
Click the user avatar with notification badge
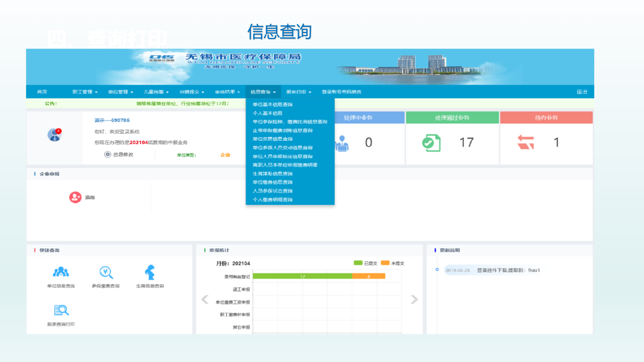click(x=54, y=135)
